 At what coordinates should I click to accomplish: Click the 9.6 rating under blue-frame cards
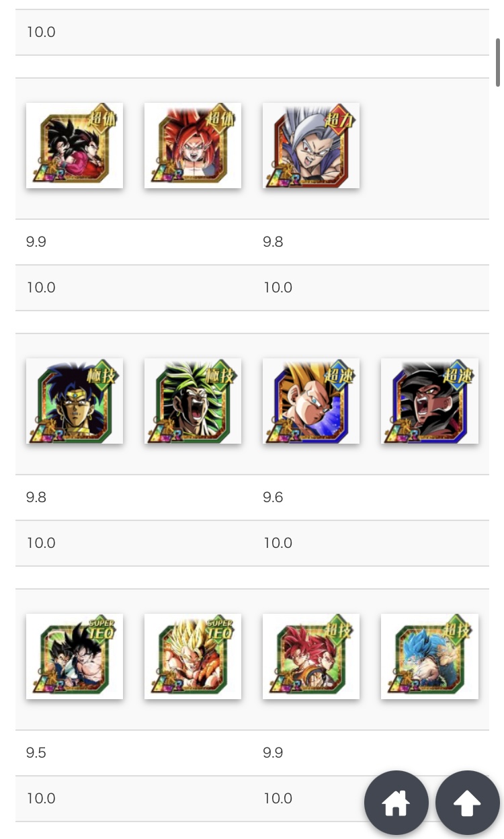[273, 497]
